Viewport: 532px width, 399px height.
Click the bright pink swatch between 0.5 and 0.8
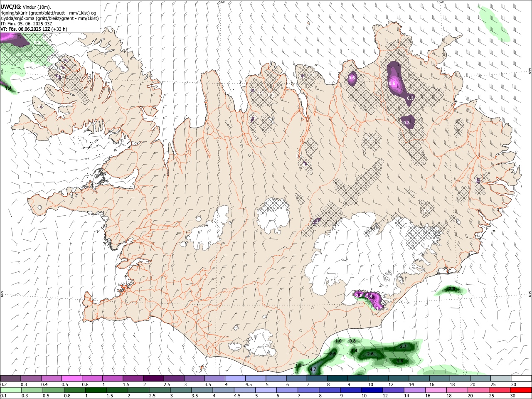(x=72, y=378)
